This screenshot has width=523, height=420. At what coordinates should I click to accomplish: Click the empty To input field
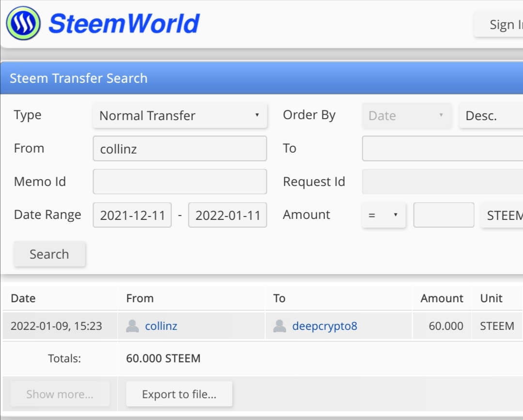click(443, 148)
